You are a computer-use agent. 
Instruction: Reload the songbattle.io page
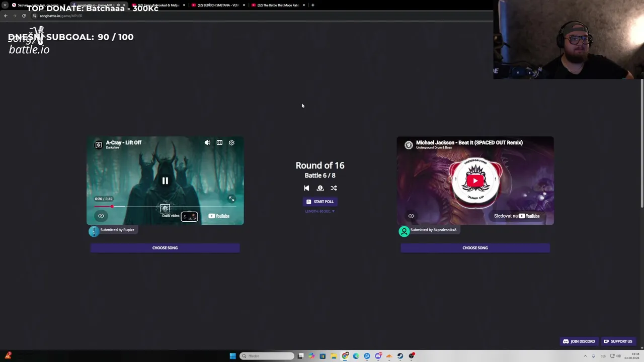24,16
